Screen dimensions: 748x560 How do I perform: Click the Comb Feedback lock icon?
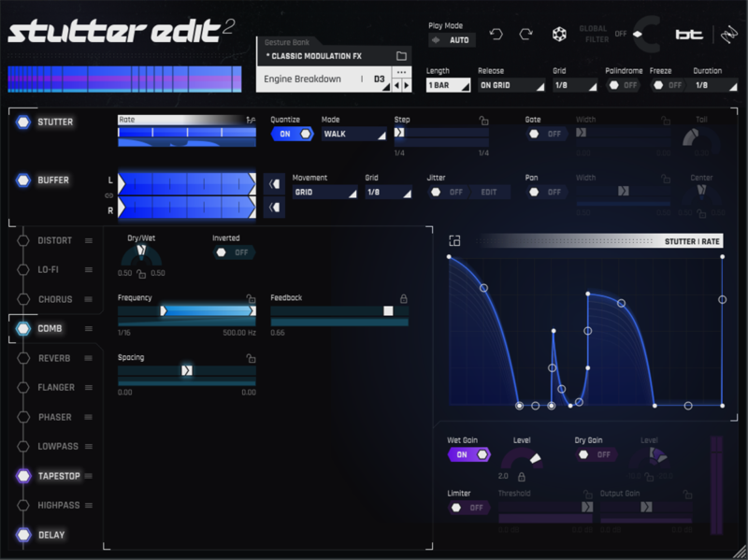point(404,298)
